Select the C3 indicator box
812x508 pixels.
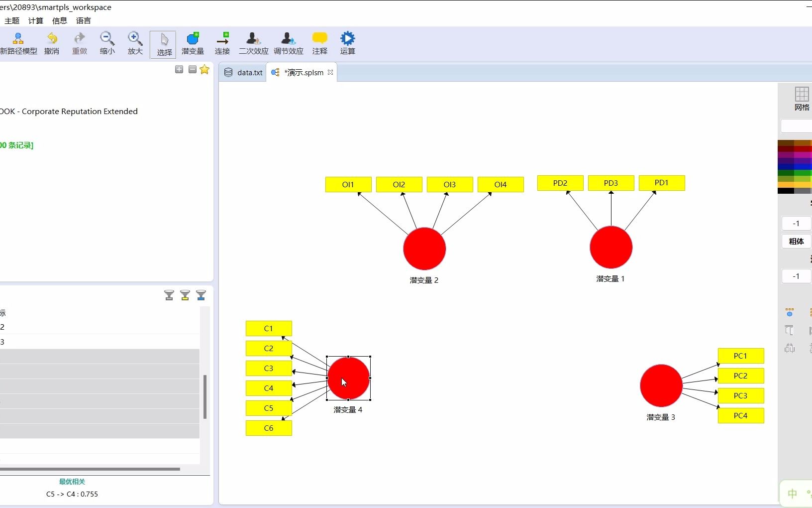pos(269,368)
